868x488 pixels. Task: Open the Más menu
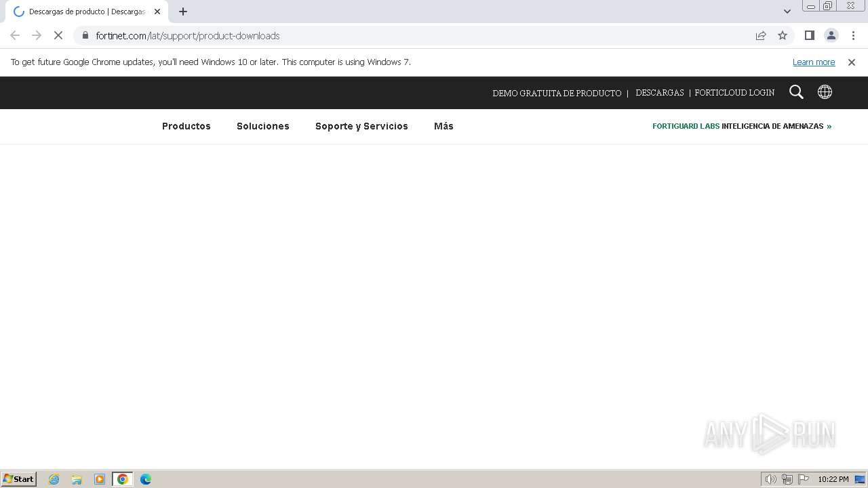(x=443, y=126)
